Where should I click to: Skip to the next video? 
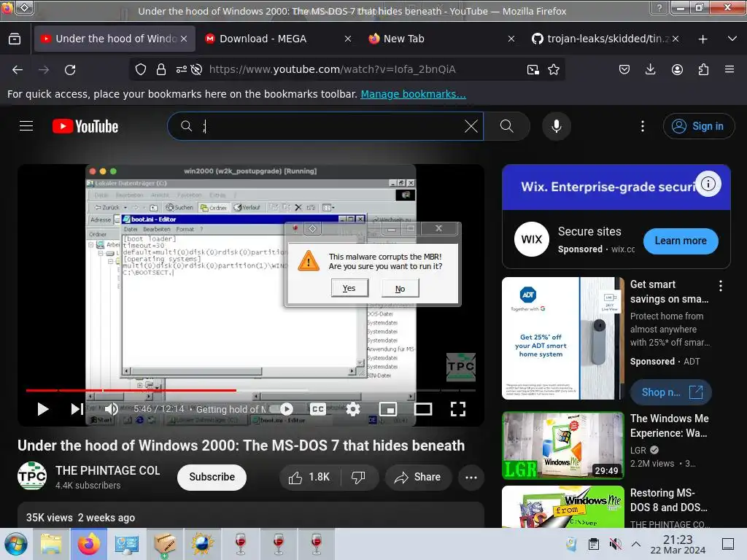[x=77, y=409]
